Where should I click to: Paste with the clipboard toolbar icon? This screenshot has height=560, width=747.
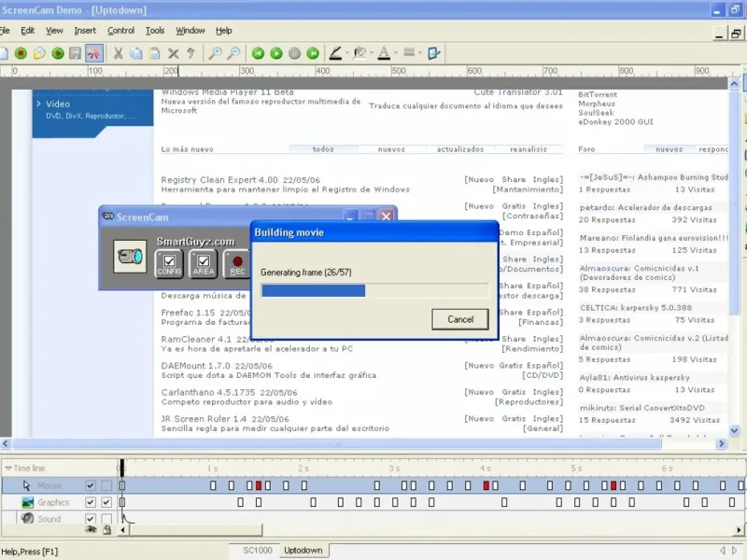pos(155,53)
